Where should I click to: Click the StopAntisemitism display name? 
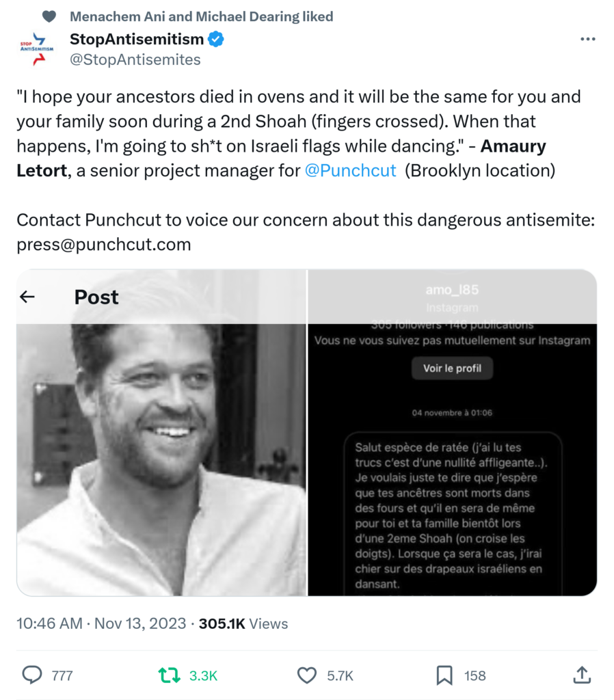[x=137, y=40]
